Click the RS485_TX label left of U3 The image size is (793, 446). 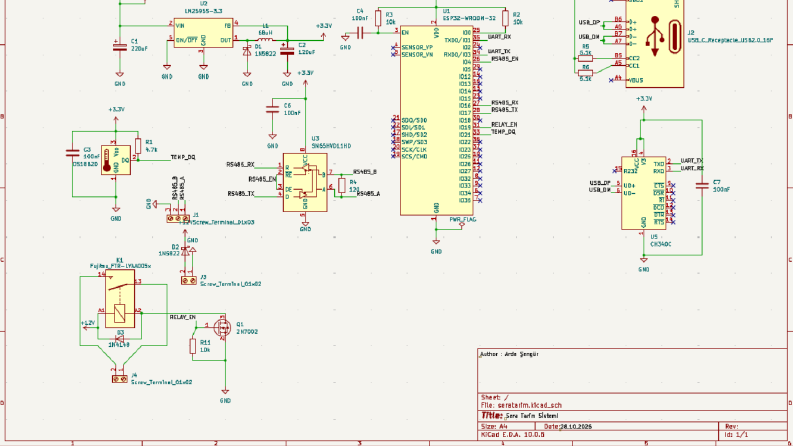[241, 194]
